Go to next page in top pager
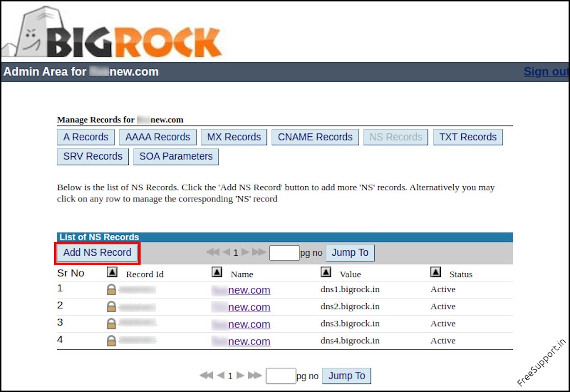The image size is (570, 392). (x=245, y=252)
